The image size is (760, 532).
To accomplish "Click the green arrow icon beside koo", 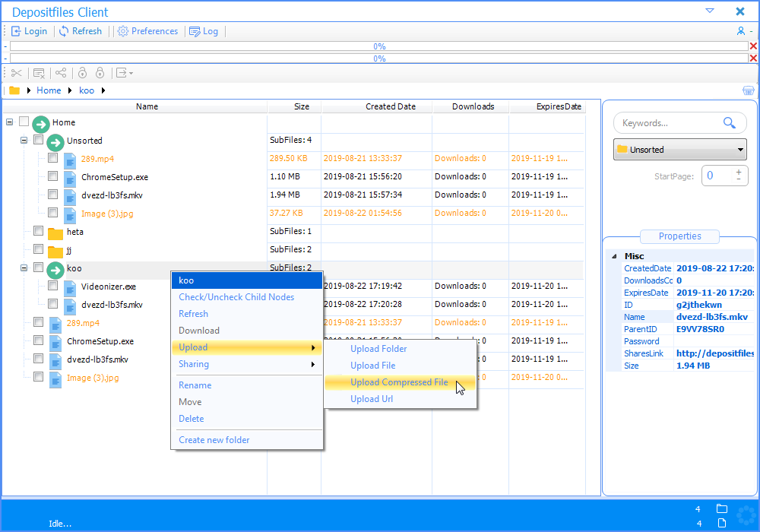I will (55, 270).
